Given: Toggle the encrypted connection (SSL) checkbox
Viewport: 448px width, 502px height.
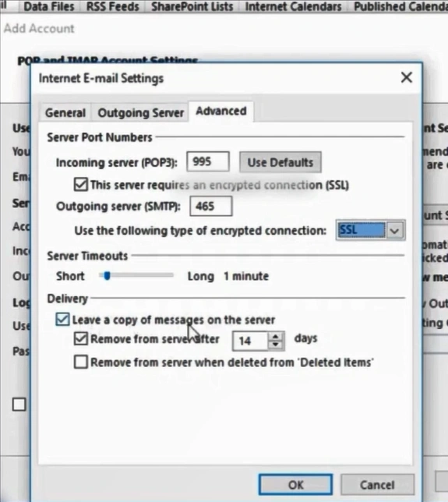Looking at the screenshot, I should 81,185.
